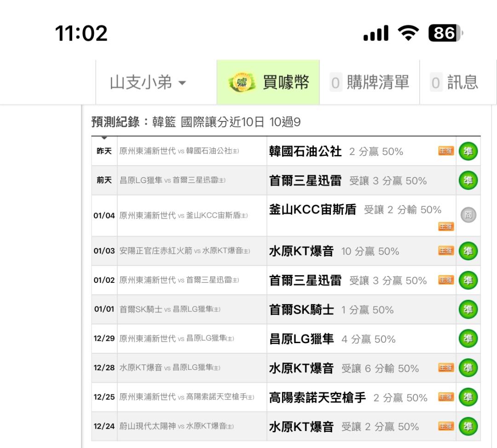
Task: Select the 前天 matchup 昌原LG獵隼 vs 首爾三星迅雷
Action: coord(173,180)
